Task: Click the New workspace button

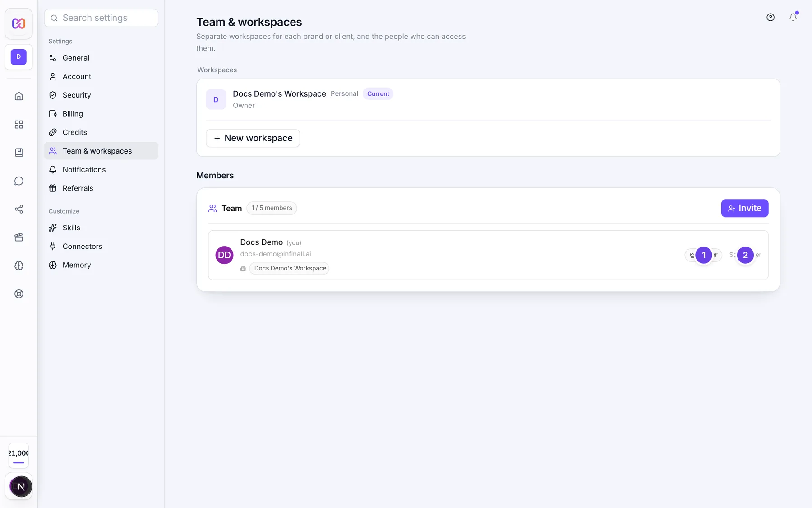Action: point(253,138)
